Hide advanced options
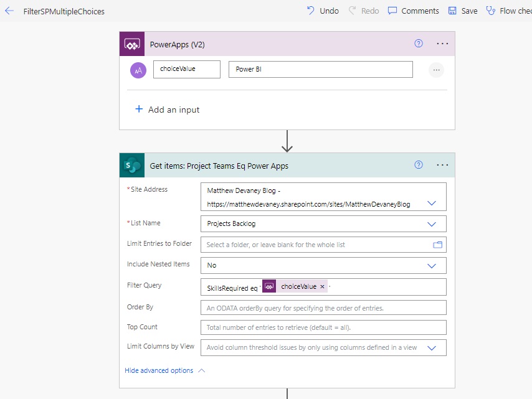 [165, 370]
